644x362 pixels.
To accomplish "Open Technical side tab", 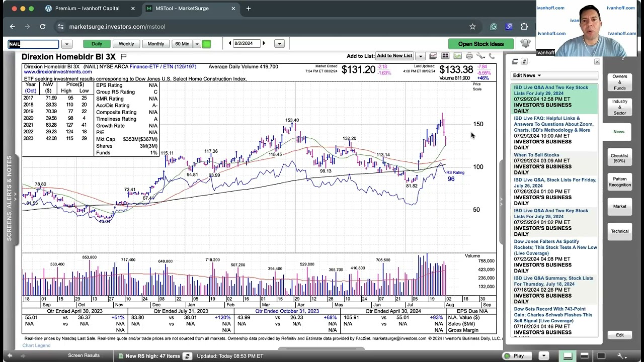I will coord(620,231).
